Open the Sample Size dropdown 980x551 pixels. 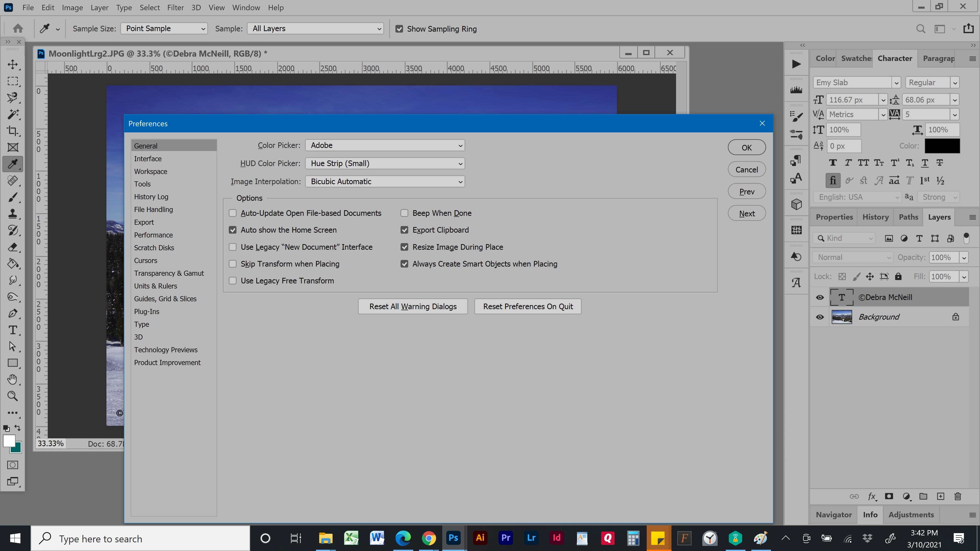(164, 29)
